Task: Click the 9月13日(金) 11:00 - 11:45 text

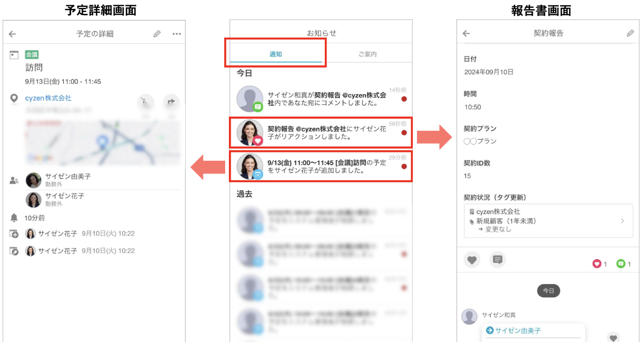Action: (63, 82)
